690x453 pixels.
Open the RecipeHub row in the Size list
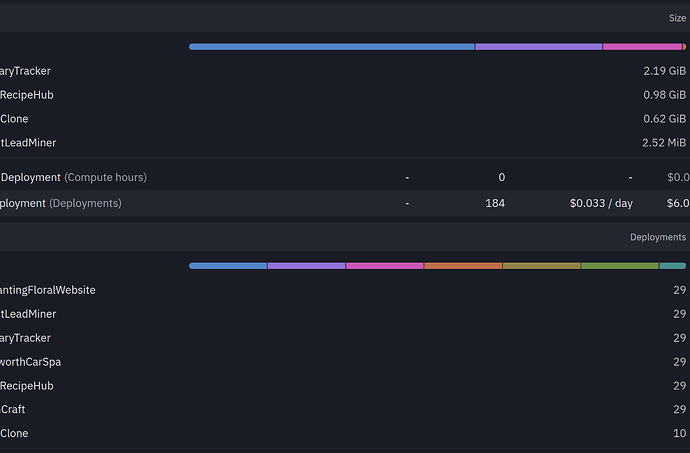point(345,95)
